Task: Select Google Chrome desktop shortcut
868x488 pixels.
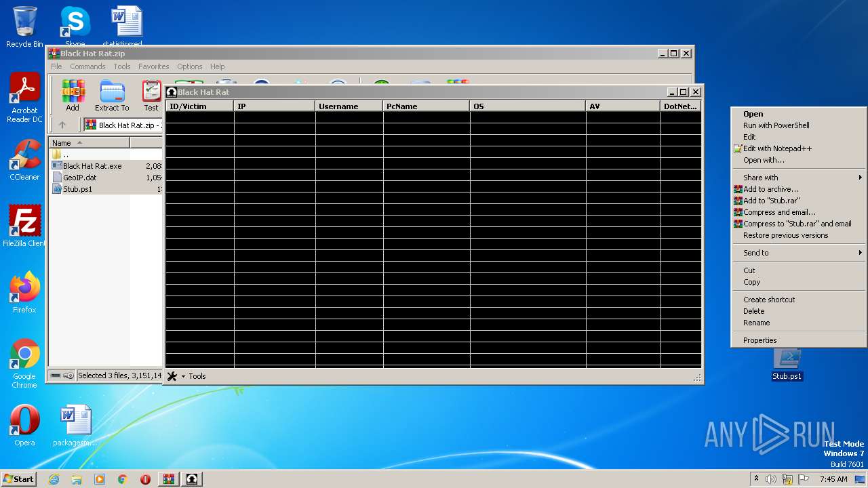Action: (24, 364)
